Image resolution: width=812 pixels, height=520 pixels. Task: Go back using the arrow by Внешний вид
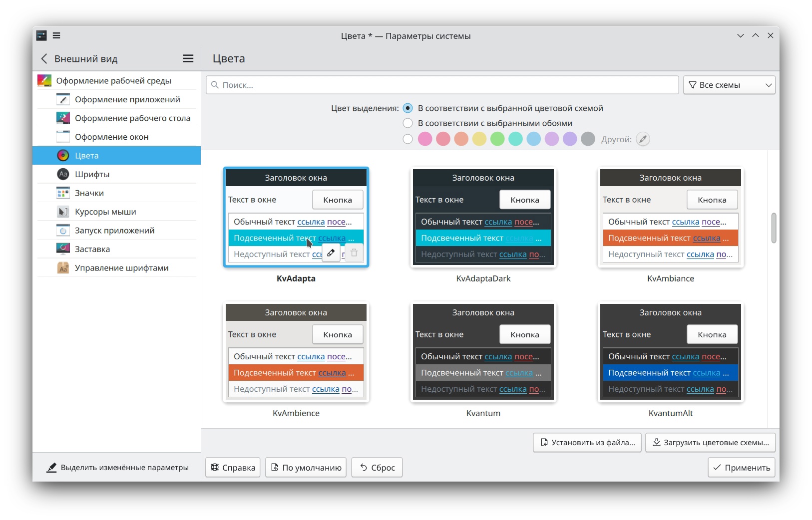pyautogui.click(x=44, y=58)
